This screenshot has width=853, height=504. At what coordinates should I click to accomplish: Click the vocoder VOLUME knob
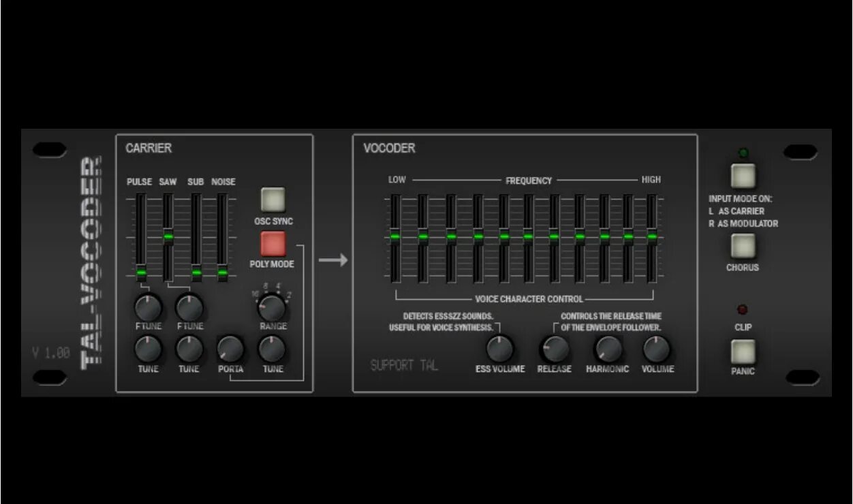pos(657,349)
